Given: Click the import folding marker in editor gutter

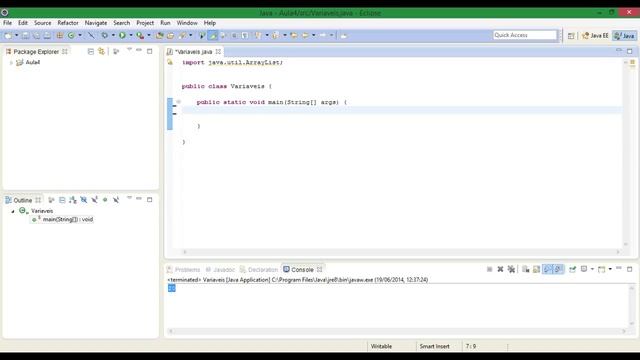Looking at the screenshot, I should (170, 62).
